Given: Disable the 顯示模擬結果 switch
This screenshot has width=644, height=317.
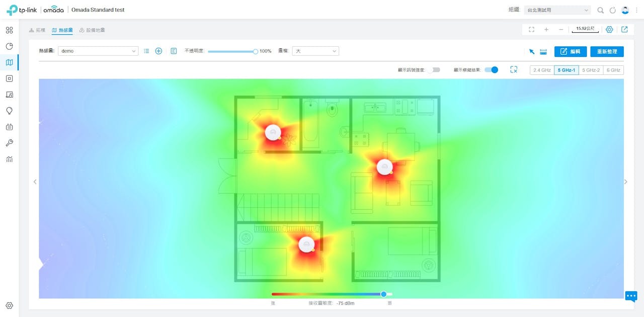Looking at the screenshot, I should pyautogui.click(x=492, y=70).
